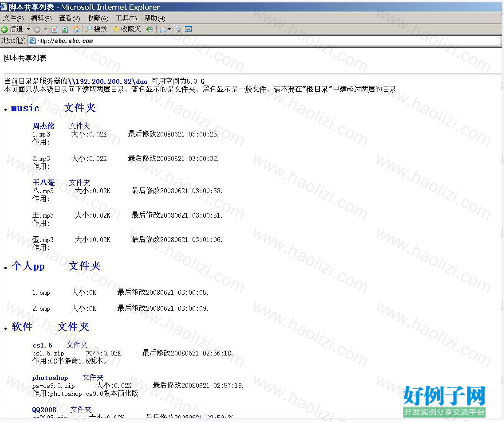The height and width of the screenshot is (422, 504).
Task: Open the Forward history dropdown arrow
Action: [46, 29]
